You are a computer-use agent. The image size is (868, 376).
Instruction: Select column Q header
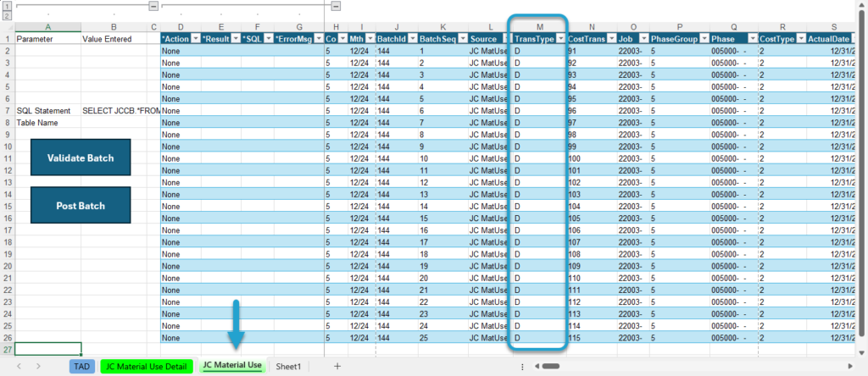point(734,27)
